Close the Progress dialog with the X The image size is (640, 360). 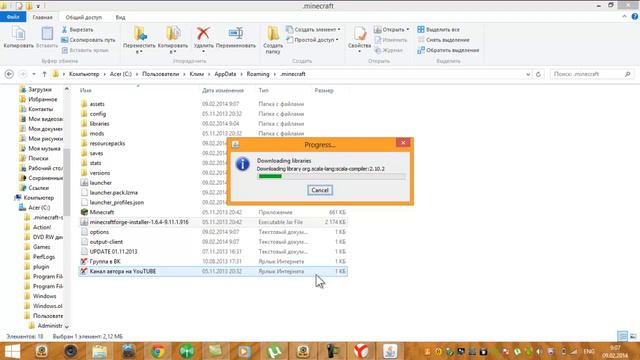point(403,142)
